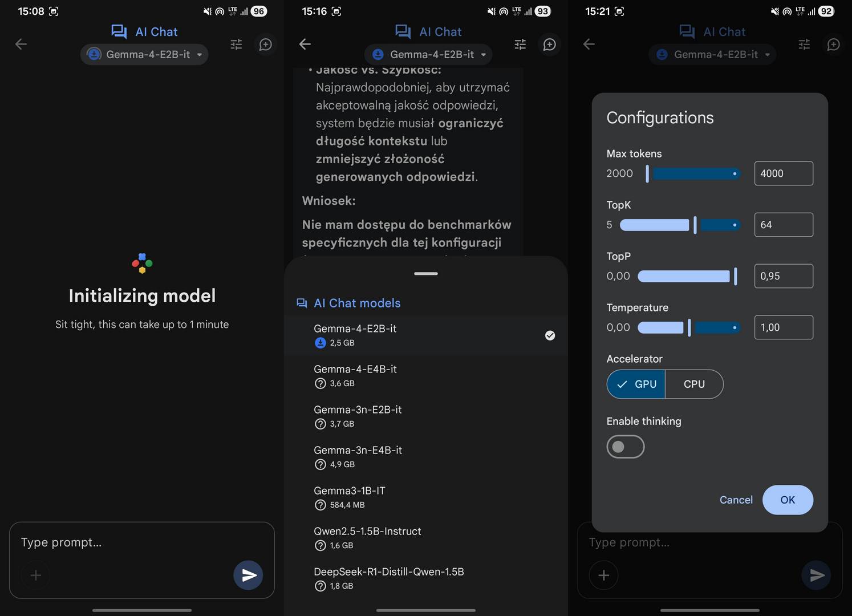Tap the dimmed back arrow behind Configurations dialog
The height and width of the screenshot is (616, 852).
coord(589,44)
